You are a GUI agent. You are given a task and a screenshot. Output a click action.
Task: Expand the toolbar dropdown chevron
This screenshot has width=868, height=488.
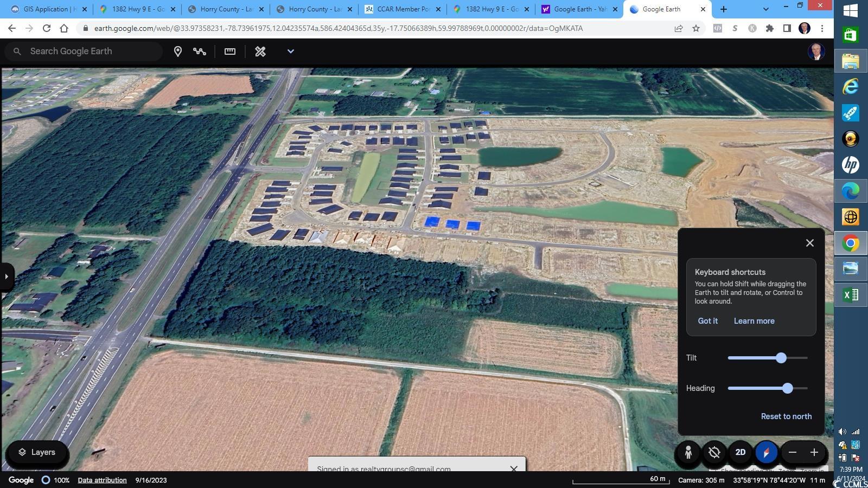click(291, 52)
